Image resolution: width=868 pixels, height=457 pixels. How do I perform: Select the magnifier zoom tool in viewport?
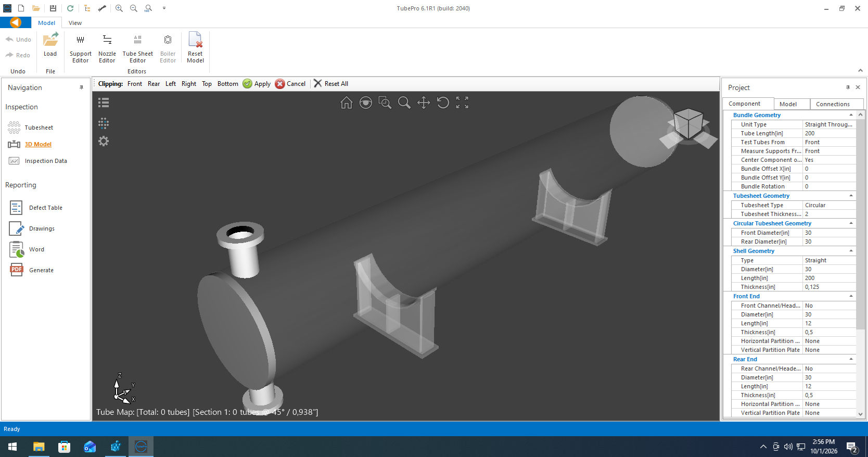click(x=404, y=103)
